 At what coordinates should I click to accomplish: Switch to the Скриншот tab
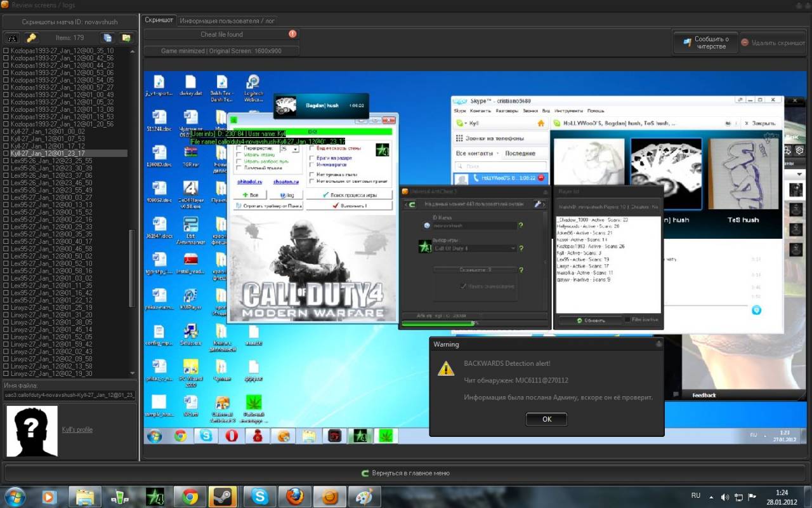159,20
